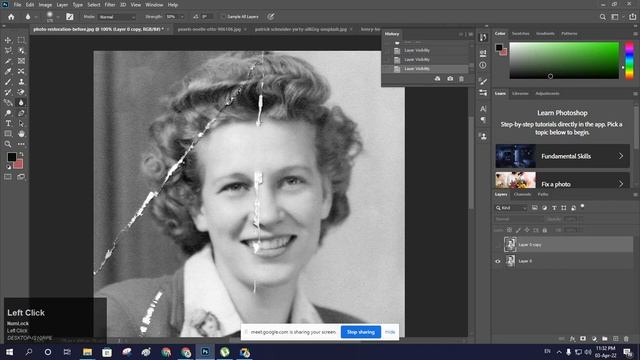640x360 pixels.
Task: Toggle shape layer filter in Layers panel
Action: (x=564, y=208)
